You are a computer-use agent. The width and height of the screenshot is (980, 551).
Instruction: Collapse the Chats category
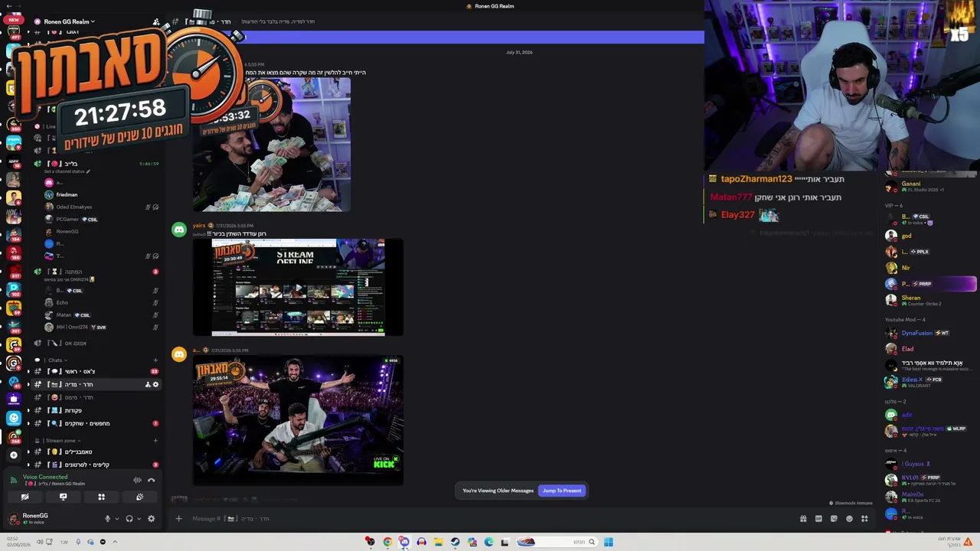[55, 360]
